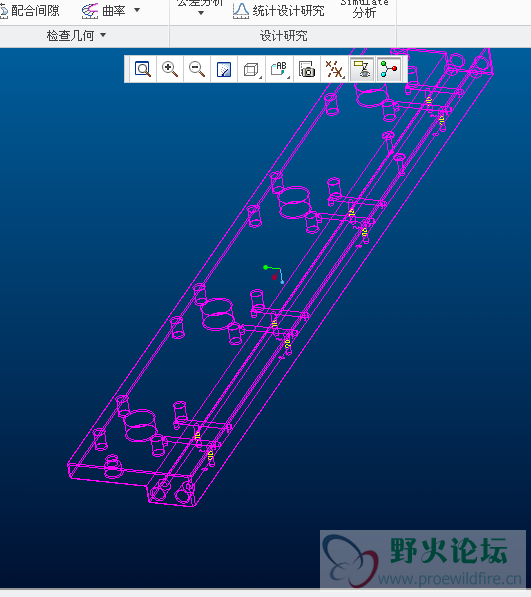Click the Refit view icon
The width and height of the screenshot is (531, 597).
click(143, 69)
